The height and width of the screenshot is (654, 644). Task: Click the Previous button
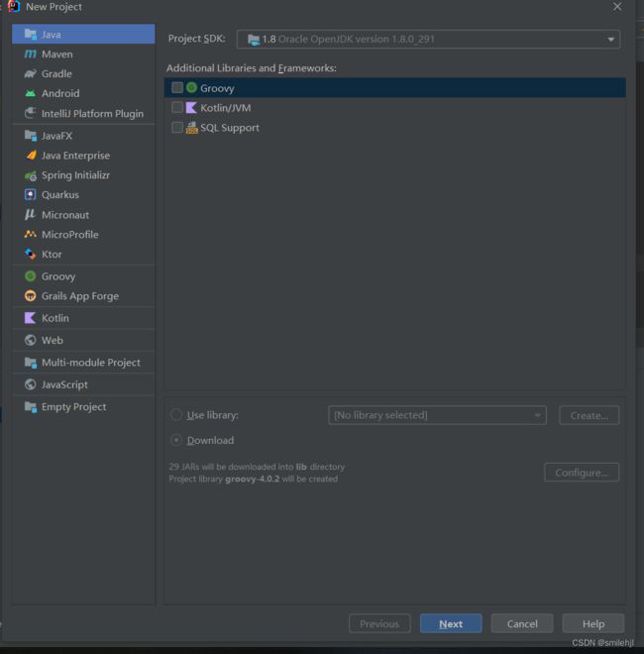click(379, 623)
